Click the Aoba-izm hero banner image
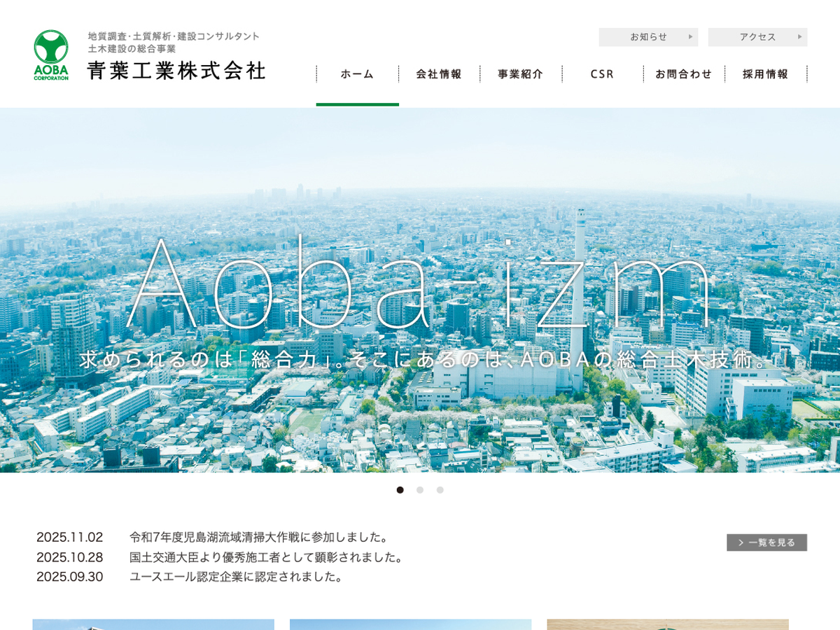Screen dimensions: 840x630 click(x=420, y=290)
